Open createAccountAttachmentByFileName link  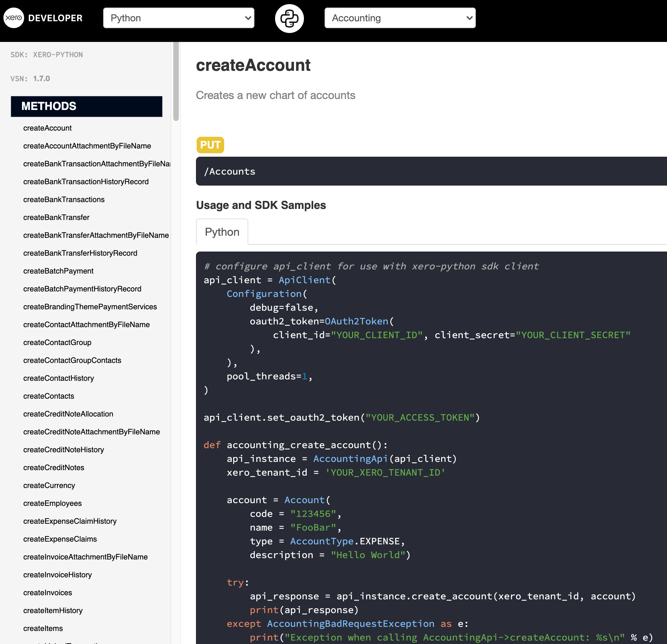(x=87, y=146)
